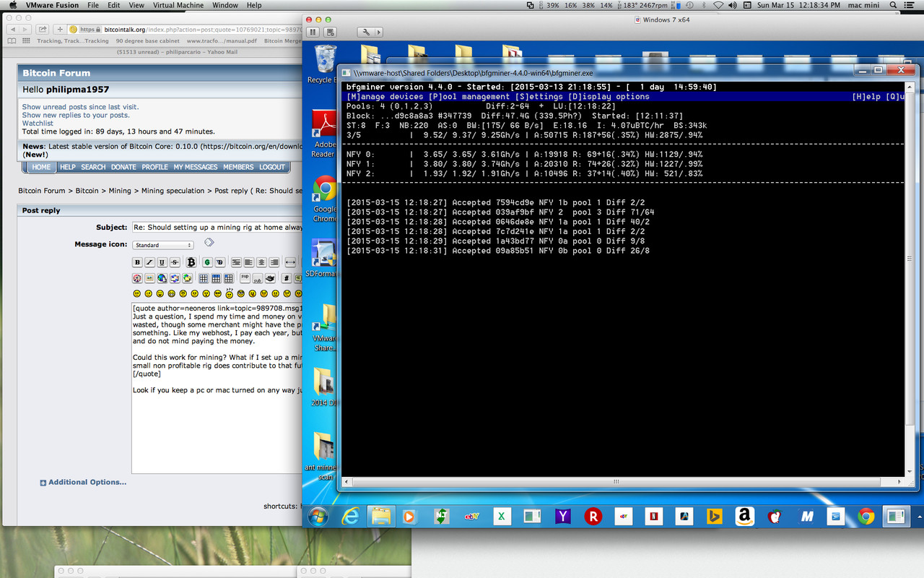
Task: Share page button in Safari toolbar
Action: click(x=43, y=30)
